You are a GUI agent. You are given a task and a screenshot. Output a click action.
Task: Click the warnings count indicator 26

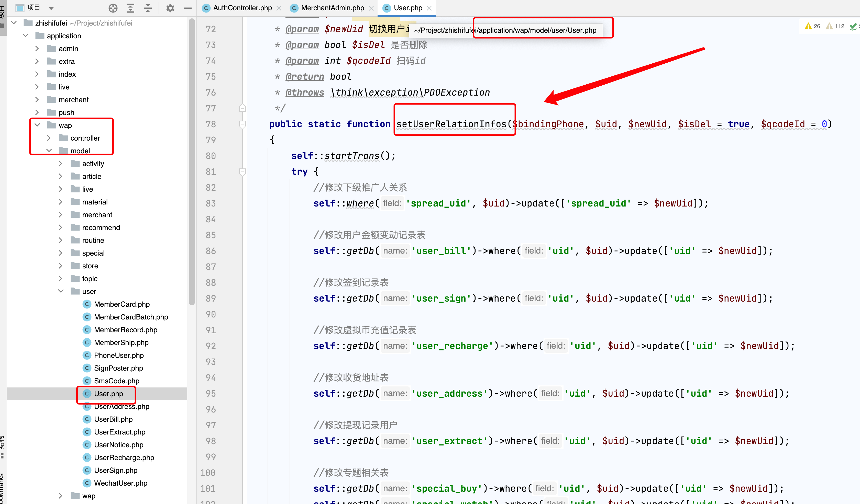pos(812,26)
